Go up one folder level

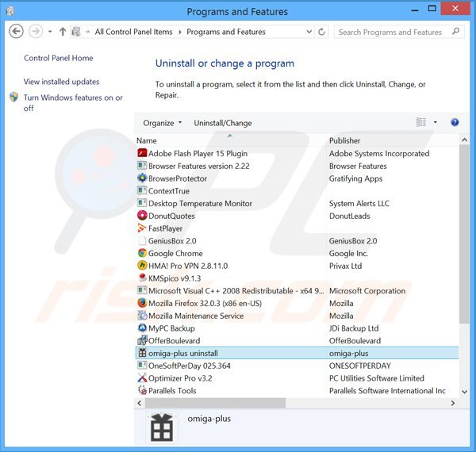pos(63,32)
